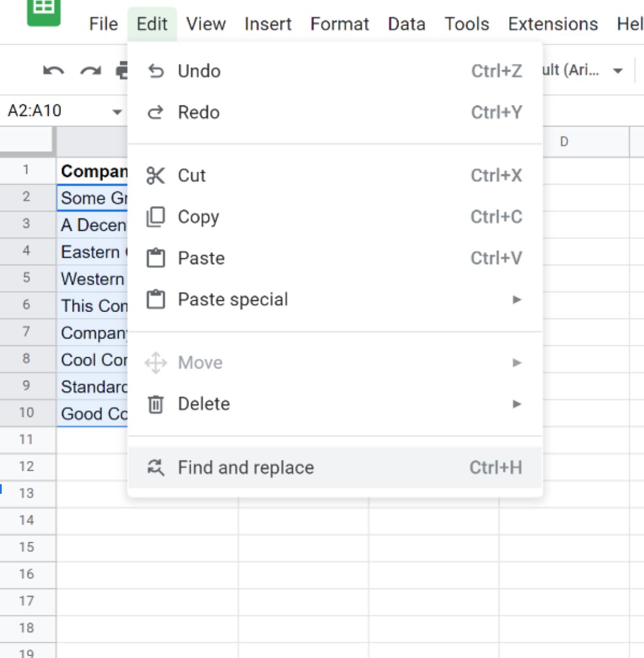Click the Copy icon in Edit menu
The width and height of the screenshot is (644, 658).
pyautogui.click(x=156, y=217)
